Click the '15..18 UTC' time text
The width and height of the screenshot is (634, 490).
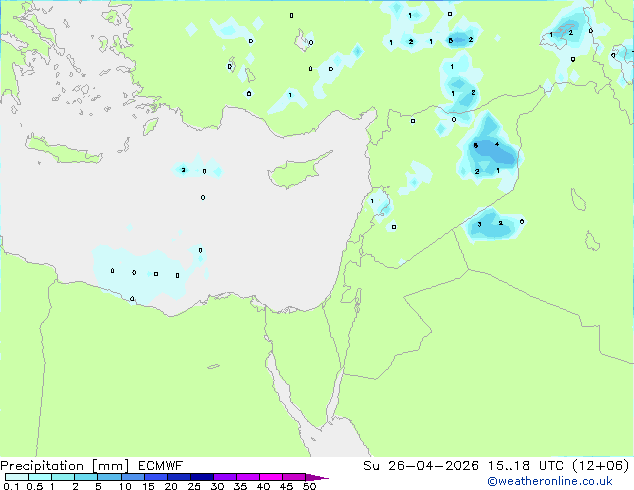[526, 466]
